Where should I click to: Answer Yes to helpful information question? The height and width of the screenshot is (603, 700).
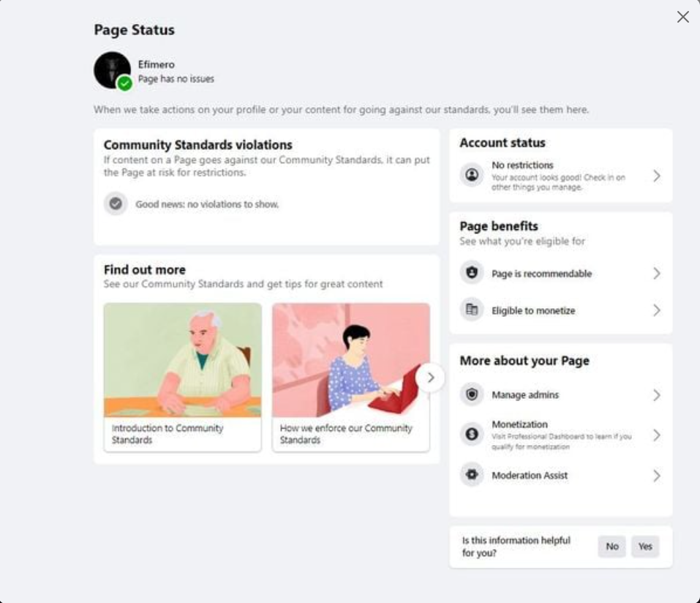(x=644, y=547)
